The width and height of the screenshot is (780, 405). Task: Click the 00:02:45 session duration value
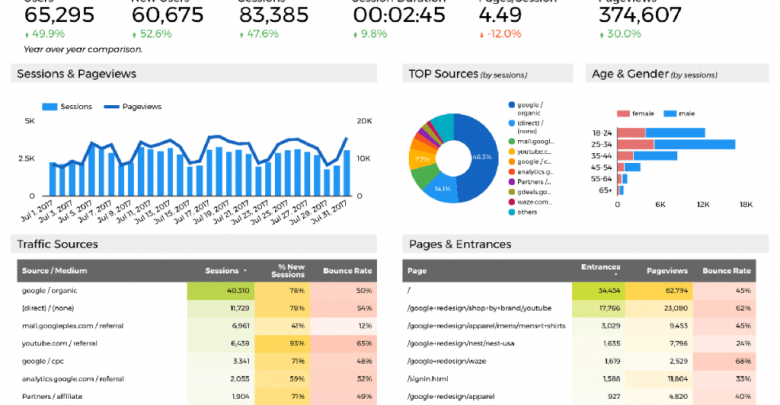(399, 15)
